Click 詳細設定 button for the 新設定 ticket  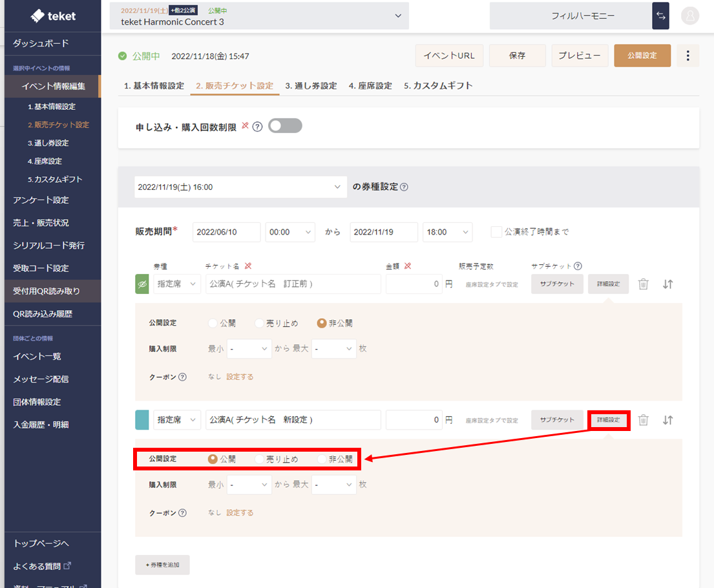click(x=609, y=420)
